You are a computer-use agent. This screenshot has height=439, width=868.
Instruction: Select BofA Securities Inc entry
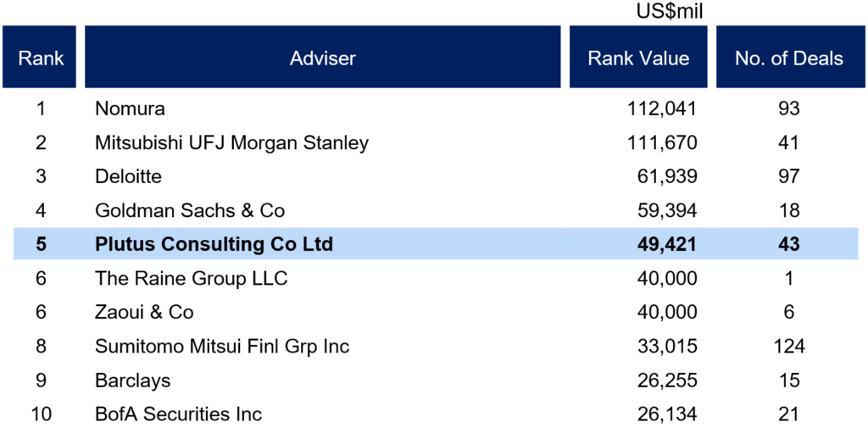[x=178, y=414]
